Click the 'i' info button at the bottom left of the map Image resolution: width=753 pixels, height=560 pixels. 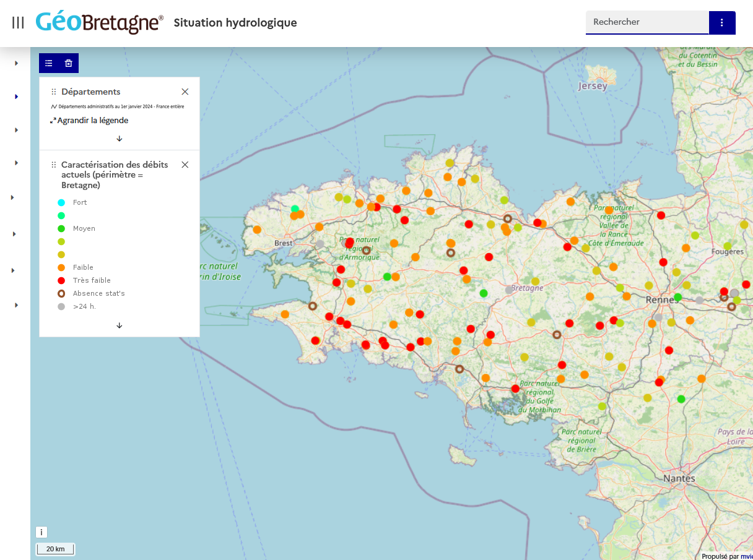pos(41,532)
